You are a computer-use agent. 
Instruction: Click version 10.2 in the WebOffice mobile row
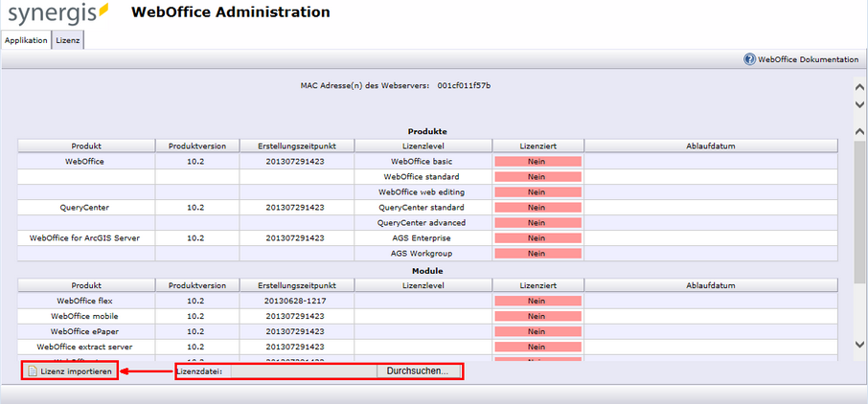196,316
